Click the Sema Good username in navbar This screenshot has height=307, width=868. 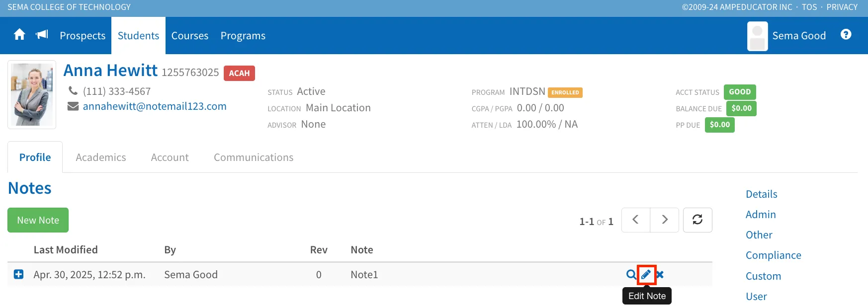(x=799, y=36)
